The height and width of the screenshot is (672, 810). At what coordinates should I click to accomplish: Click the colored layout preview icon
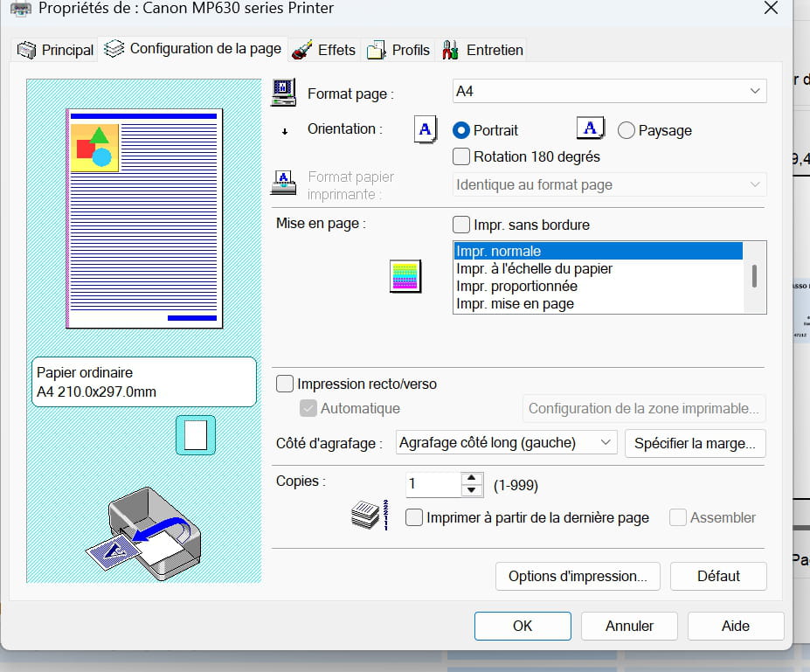tap(405, 275)
